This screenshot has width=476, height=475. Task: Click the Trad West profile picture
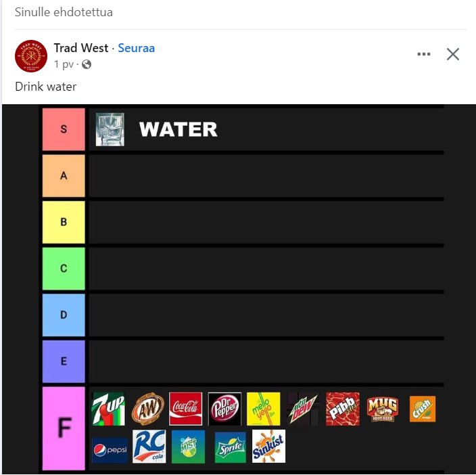[31, 56]
